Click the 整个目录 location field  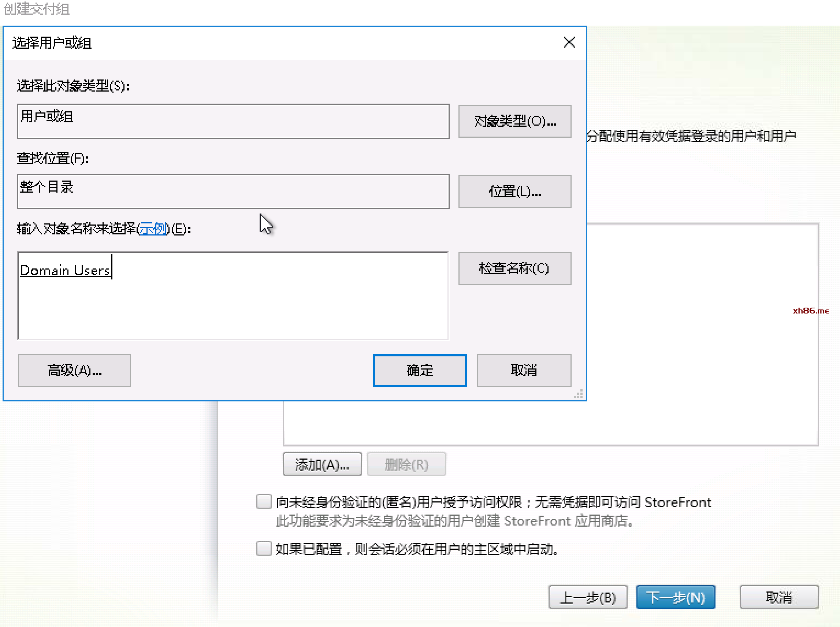click(x=232, y=191)
